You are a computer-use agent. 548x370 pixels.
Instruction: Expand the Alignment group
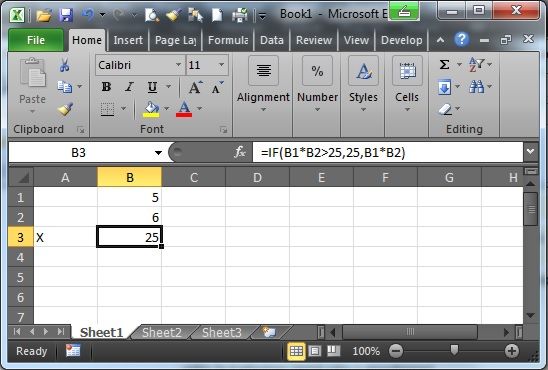coord(263,85)
